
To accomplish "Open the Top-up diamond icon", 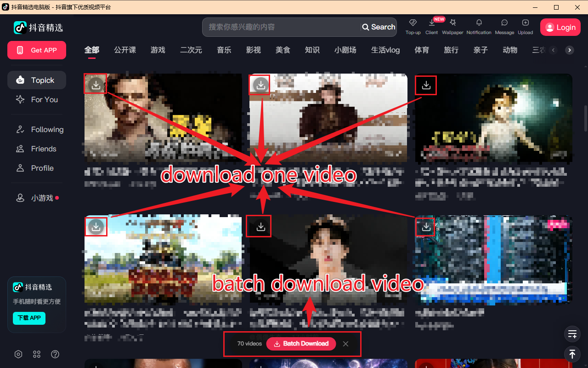I will pyautogui.click(x=413, y=23).
